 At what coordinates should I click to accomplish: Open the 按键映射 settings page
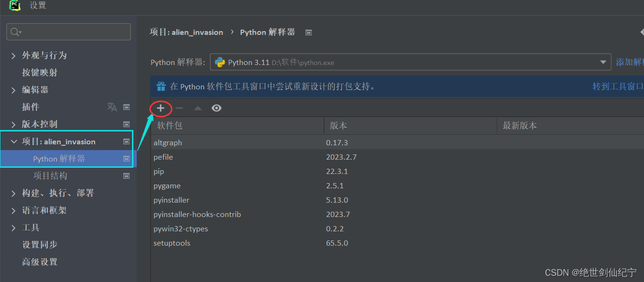40,73
